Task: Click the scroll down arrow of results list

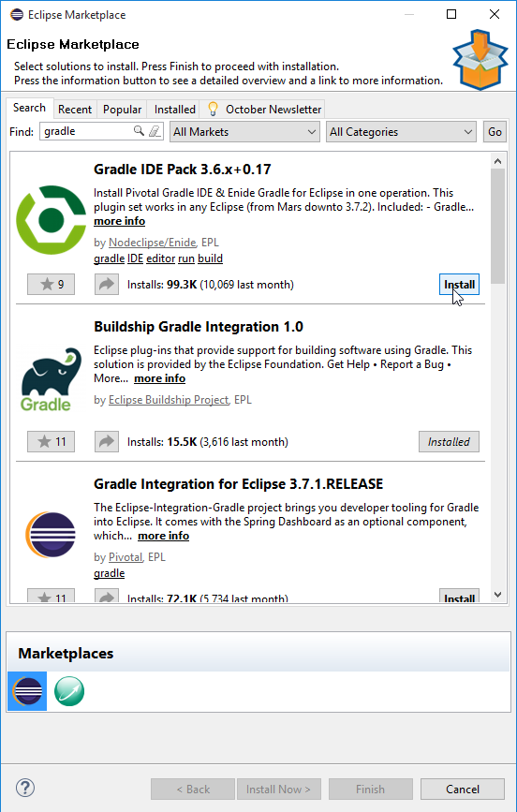Action: tap(498, 595)
